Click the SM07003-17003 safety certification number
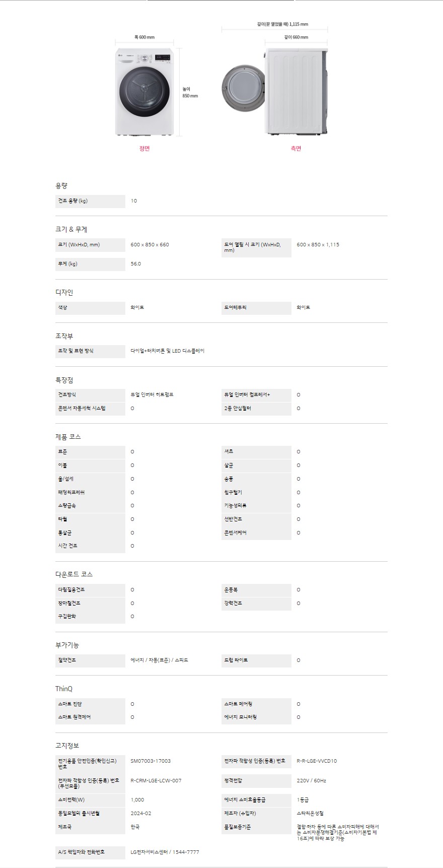The image size is (443, 868). pos(151,761)
